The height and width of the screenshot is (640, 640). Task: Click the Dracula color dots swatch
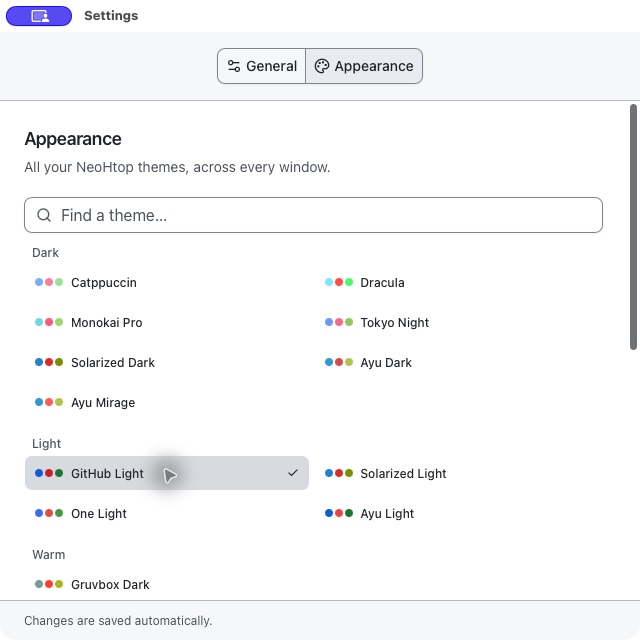[x=339, y=282]
